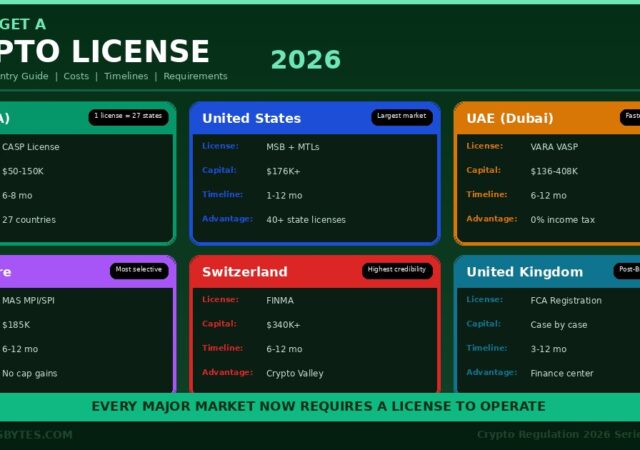Click "6-12 mo" in the UAE (Dubai) card
640x450 pixels.
[x=549, y=196]
